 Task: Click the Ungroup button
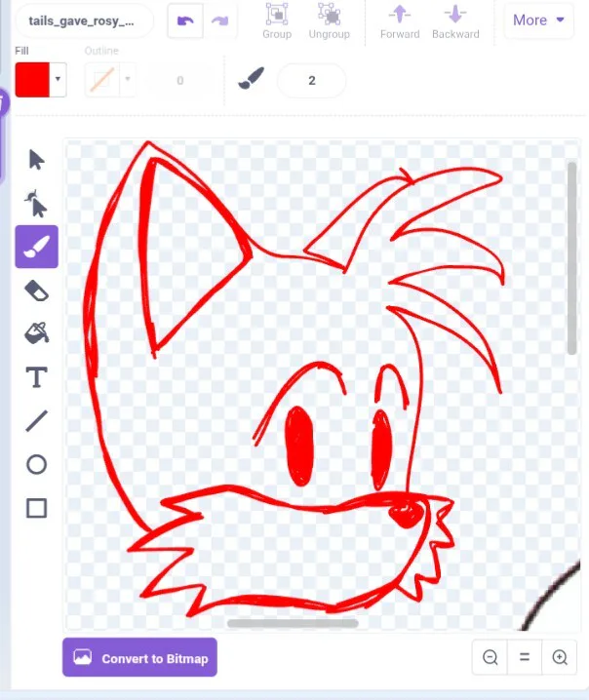coord(329,21)
